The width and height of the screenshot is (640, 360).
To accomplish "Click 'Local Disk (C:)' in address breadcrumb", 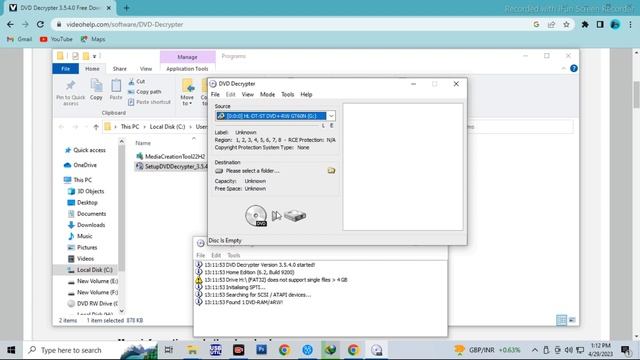I will click(x=167, y=127).
